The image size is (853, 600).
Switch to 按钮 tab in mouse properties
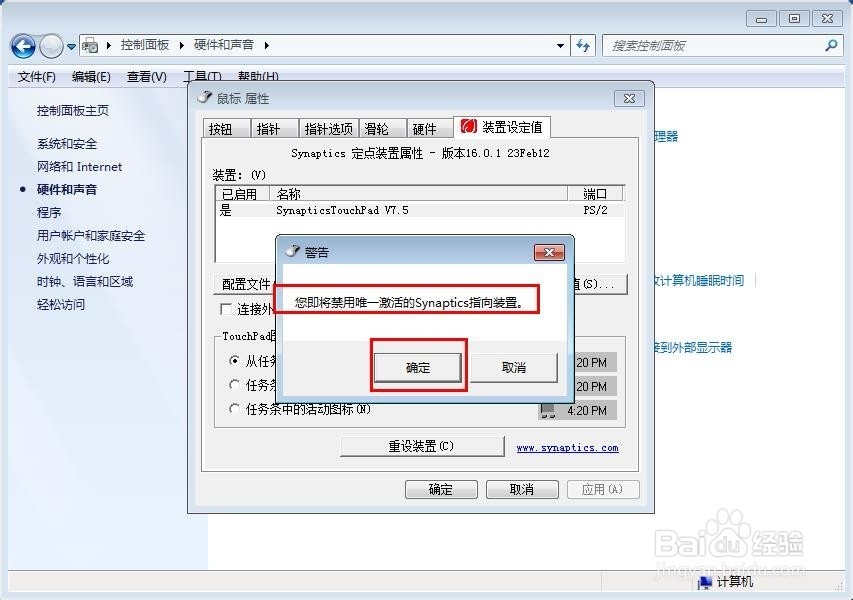(x=226, y=129)
